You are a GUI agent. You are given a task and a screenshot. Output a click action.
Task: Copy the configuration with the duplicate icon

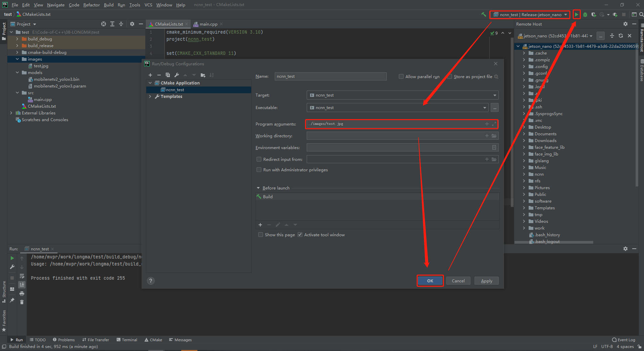point(168,75)
